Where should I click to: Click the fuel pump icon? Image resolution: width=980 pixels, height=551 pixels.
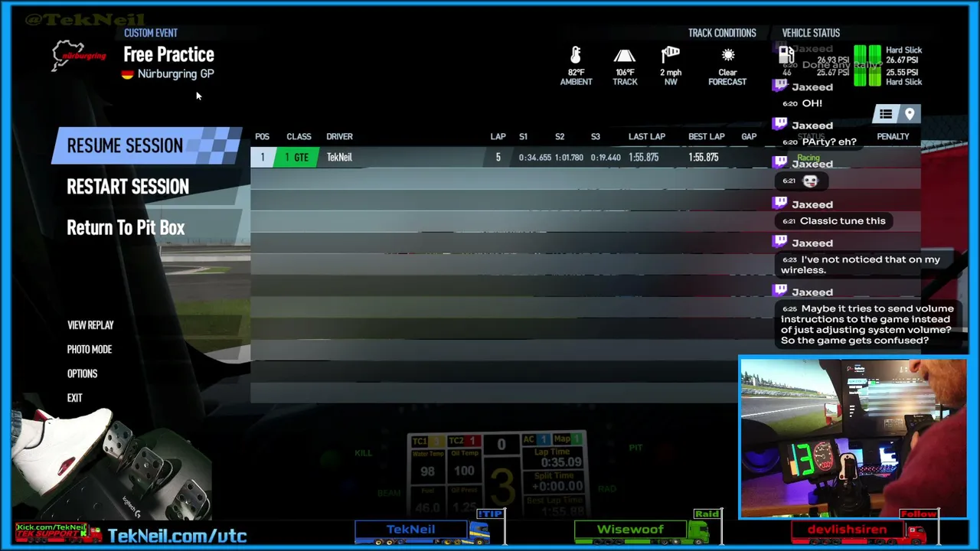coord(786,54)
